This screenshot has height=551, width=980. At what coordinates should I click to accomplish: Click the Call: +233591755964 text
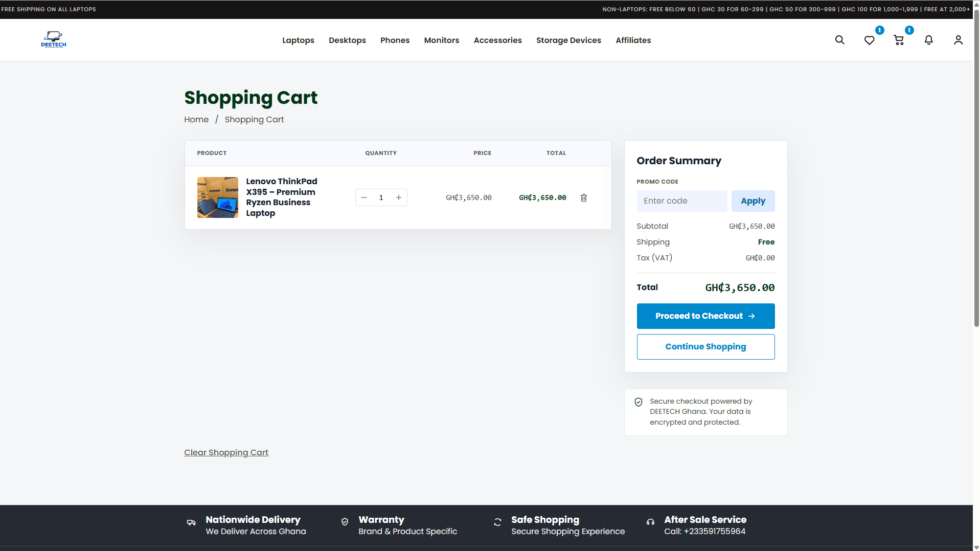coord(704,532)
